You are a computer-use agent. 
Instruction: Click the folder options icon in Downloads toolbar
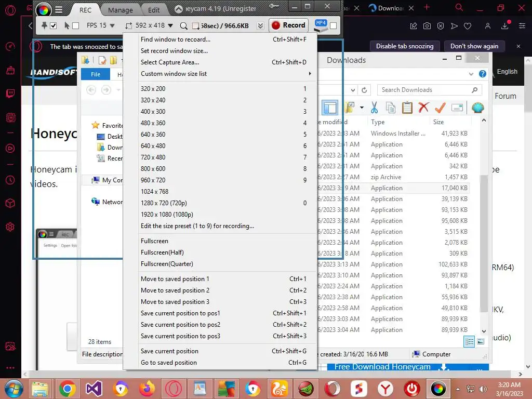350,108
